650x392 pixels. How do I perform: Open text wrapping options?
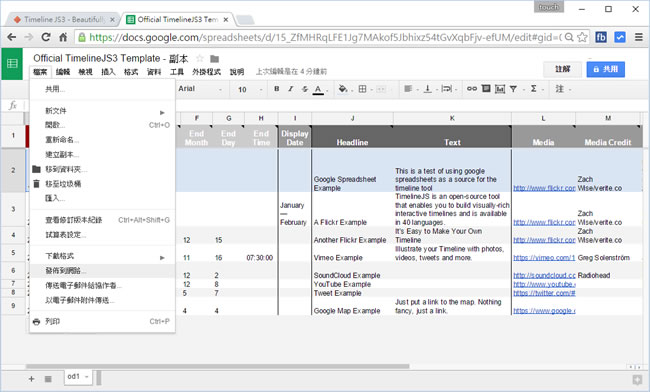coord(446,89)
